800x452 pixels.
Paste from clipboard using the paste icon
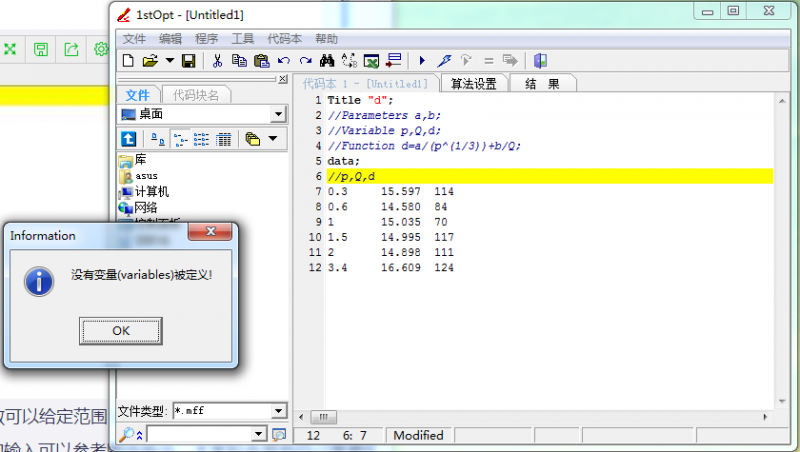click(261, 61)
